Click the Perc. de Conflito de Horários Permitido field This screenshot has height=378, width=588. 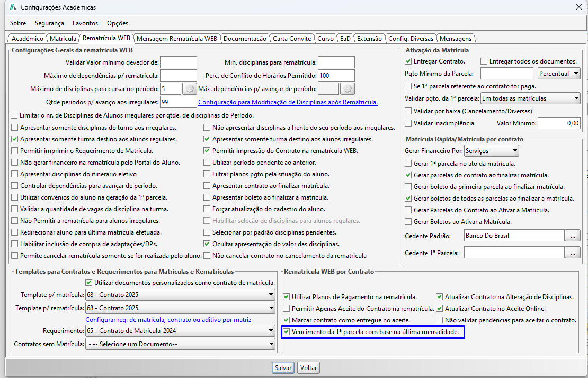tap(336, 75)
